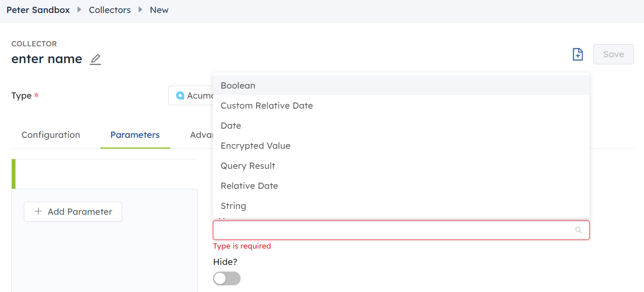The height and width of the screenshot is (292, 644).
Task: Navigate to Collectors breadcrumb
Action: (110, 10)
